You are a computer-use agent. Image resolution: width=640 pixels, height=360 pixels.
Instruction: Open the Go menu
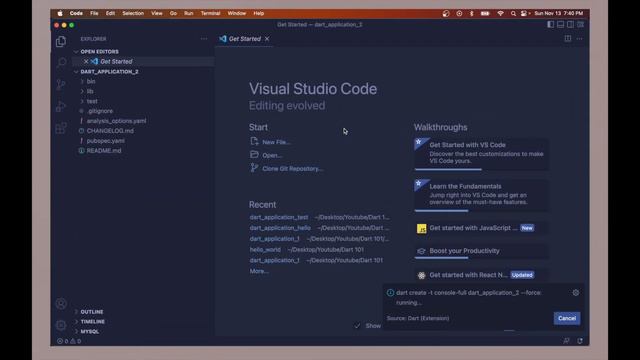point(173,13)
